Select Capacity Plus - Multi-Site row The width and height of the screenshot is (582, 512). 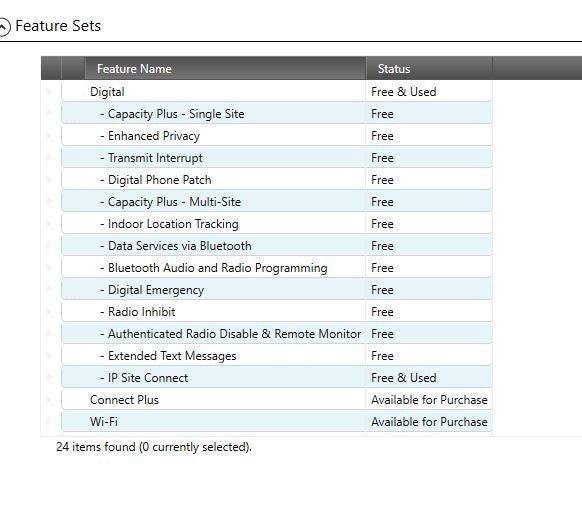[277, 202]
